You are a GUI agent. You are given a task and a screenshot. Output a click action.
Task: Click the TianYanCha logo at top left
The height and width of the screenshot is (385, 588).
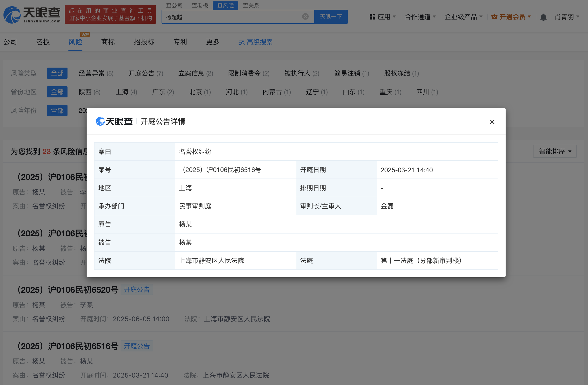click(32, 15)
